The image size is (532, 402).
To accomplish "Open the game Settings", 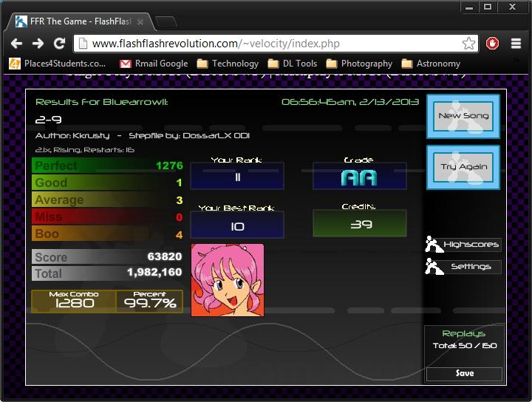I will [x=463, y=267].
